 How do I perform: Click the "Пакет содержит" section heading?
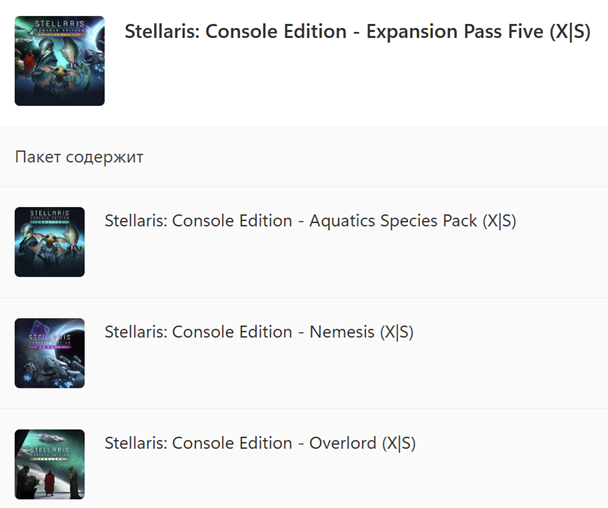pyautogui.click(x=80, y=158)
